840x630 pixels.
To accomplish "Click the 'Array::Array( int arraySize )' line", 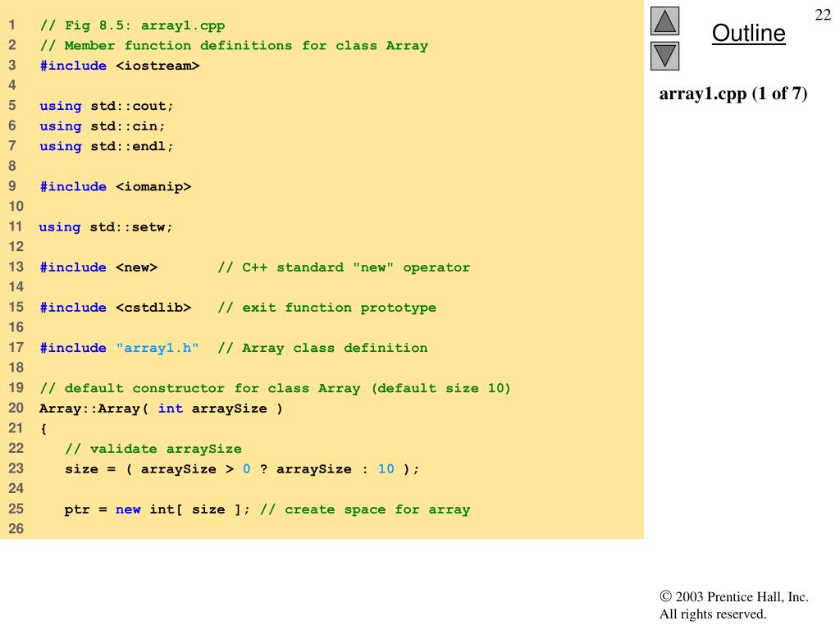I will coord(161,409).
